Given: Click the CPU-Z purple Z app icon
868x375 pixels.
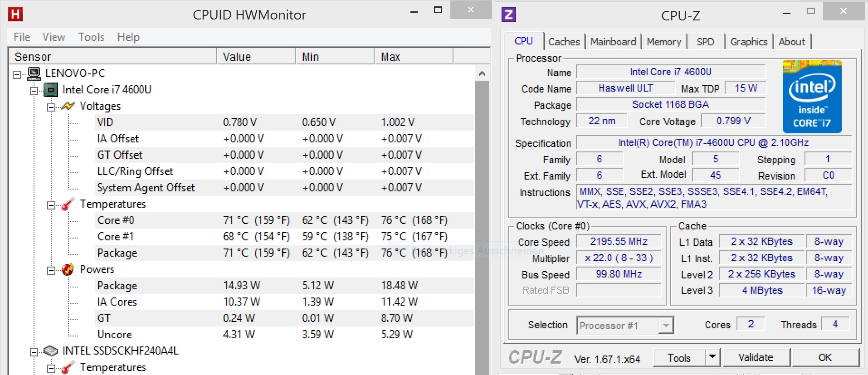Looking at the screenshot, I should pos(509,15).
